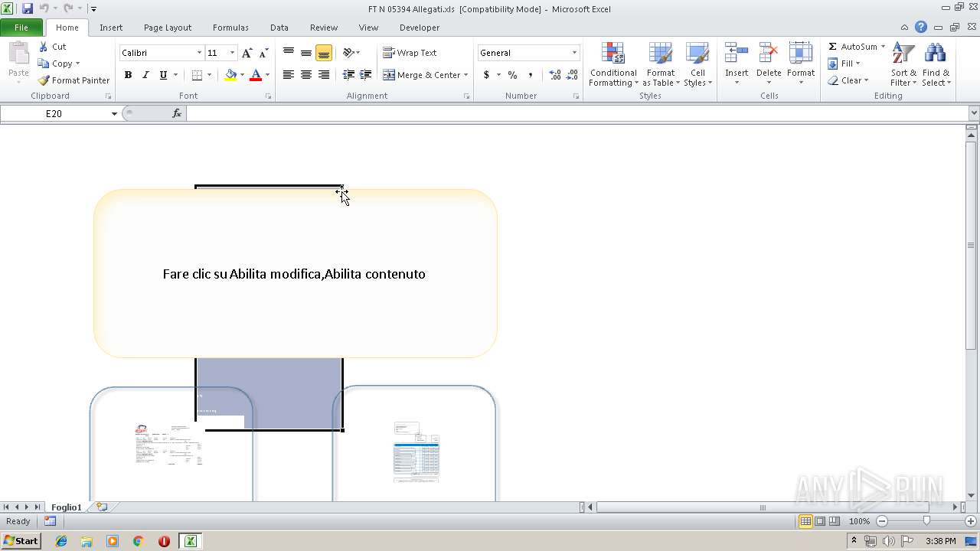
Task: Click Insert cells icon
Action: pos(737,53)
